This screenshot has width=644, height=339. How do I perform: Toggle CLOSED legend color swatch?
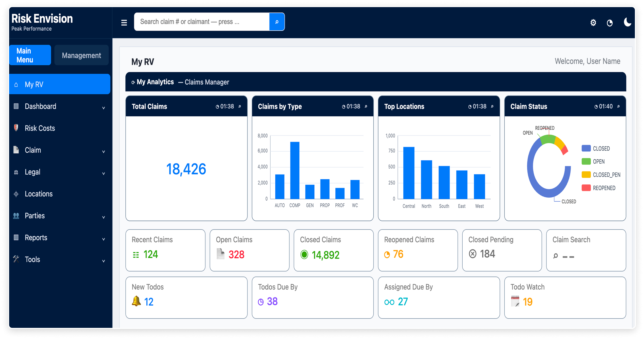coord(586,148)
